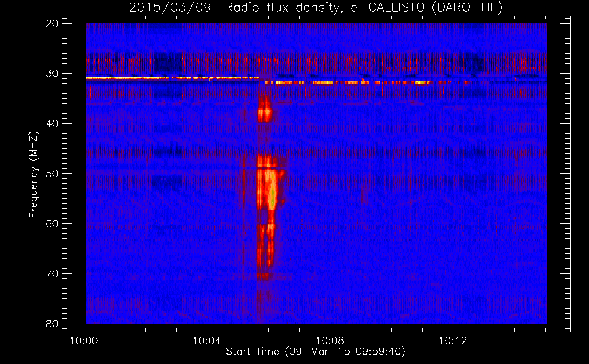Click the 10:08 time tick label
The width and height of the screenshot is (589, 364).
pyautogui.click(x=330, y=341)
